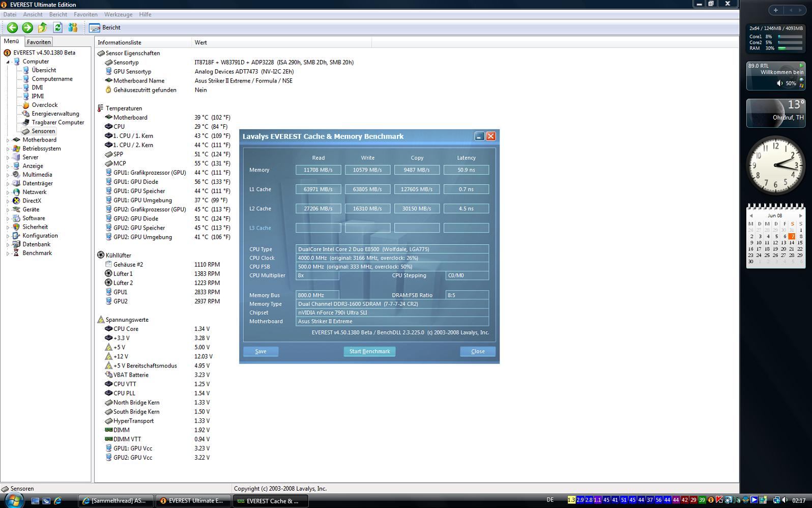Click the Geräte icon in tree
812x508 pixels.
pyautogui.click(x=16, y=209)
